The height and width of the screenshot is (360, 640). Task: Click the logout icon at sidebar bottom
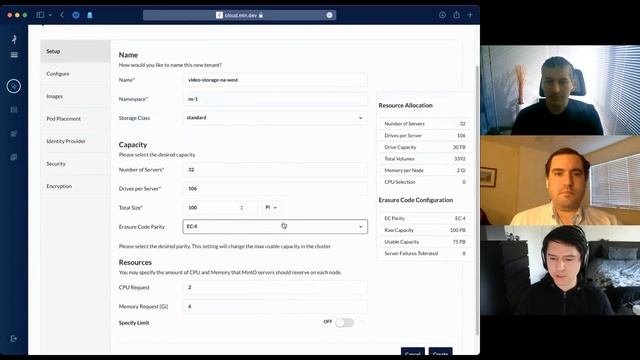point(14,338)
